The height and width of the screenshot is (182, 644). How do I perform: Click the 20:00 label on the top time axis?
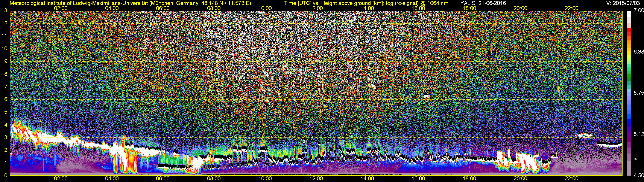pyautogui.click(x=521, y=8)
